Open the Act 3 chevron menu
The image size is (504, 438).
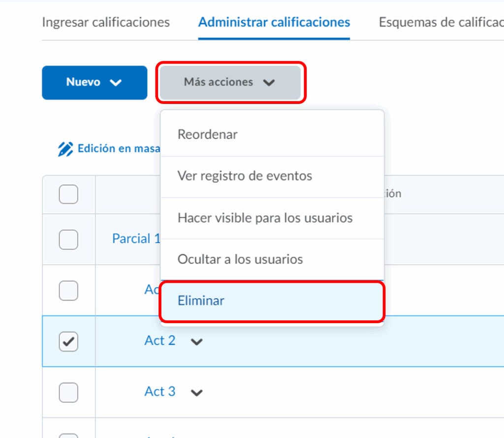click(x=197, y=393)
